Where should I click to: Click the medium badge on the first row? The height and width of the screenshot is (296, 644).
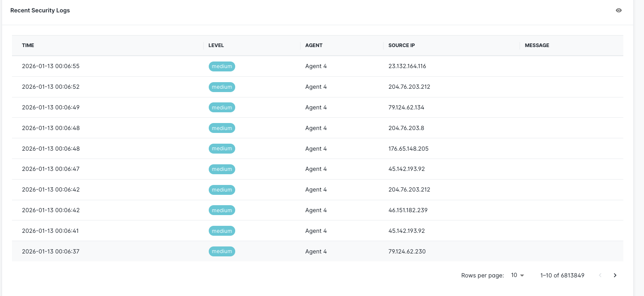[222, 66]
